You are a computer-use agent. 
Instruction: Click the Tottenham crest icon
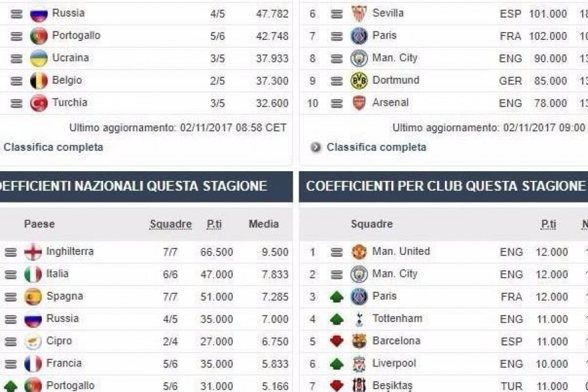359,319
